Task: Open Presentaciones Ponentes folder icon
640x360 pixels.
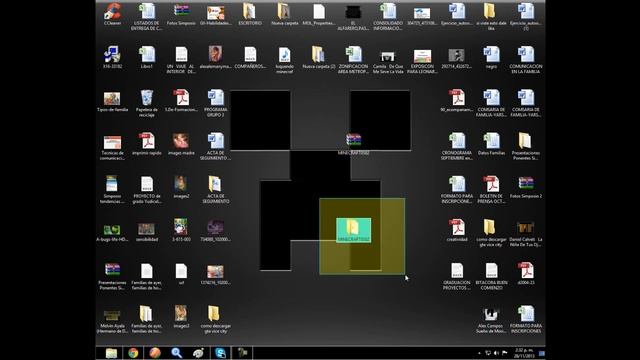Action: 526,146
